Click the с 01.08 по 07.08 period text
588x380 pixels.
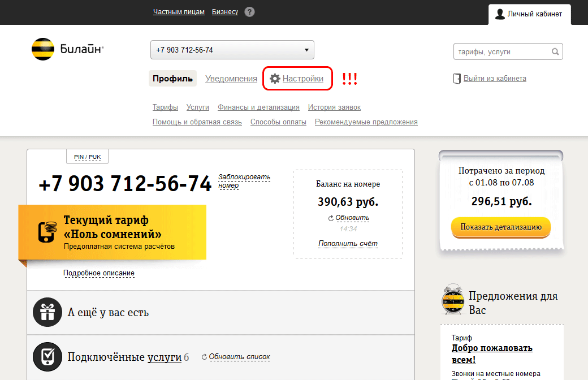tap(501, 183)
